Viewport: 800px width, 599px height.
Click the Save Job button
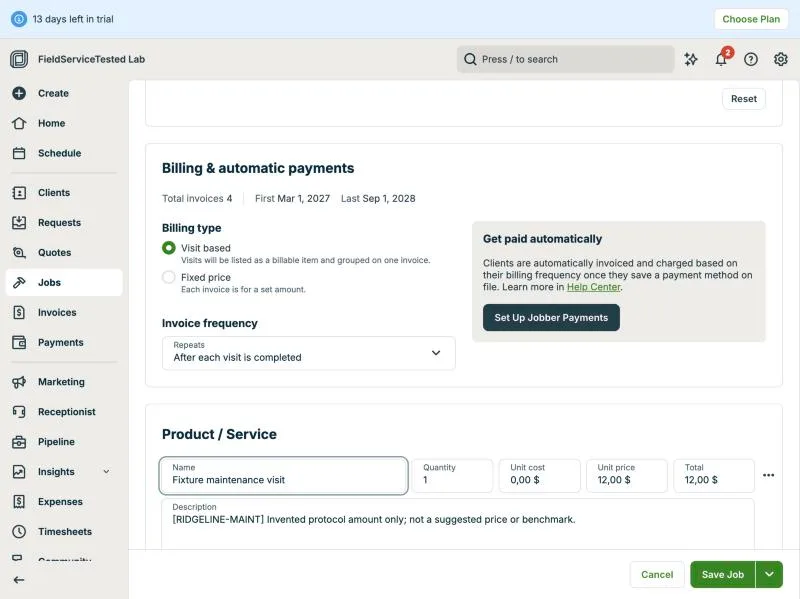coord(723,575)
